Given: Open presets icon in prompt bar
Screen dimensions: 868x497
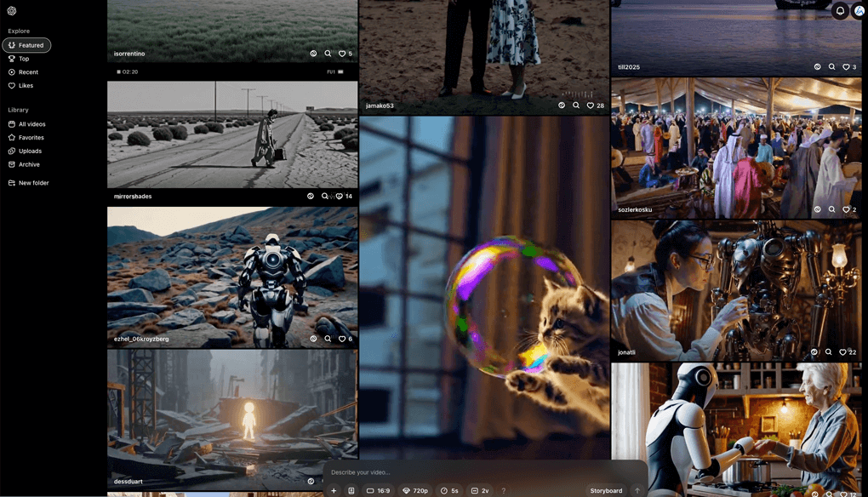Looking at the screenshot, I should coord(351,491).
